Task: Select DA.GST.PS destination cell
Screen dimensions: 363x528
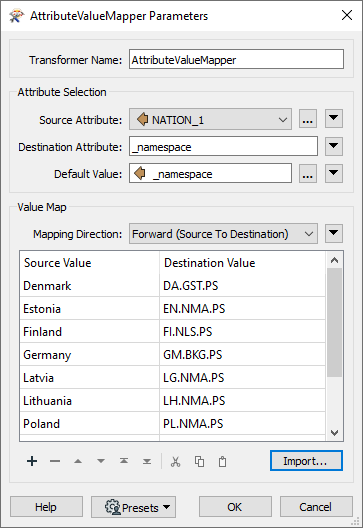Action: (x=242, y=286)
